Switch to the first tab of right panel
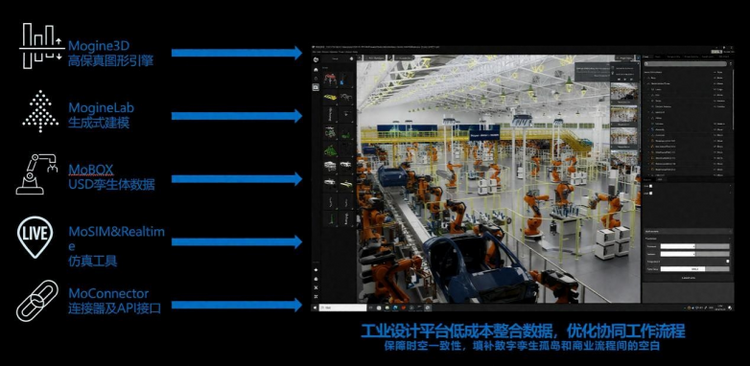Viewport: 750px width, 366px height. [646, 57]
